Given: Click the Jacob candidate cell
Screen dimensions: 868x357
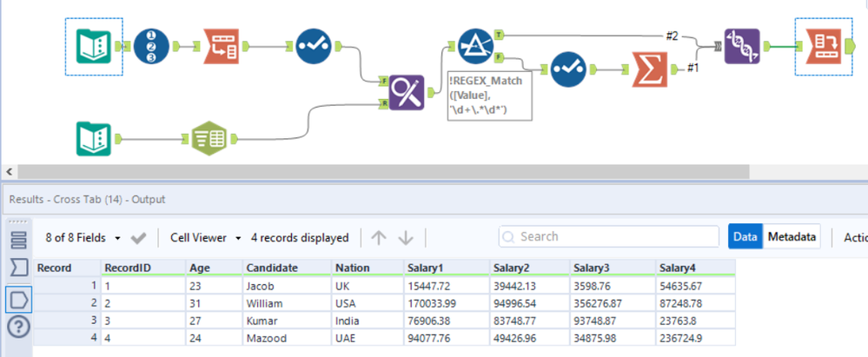Looking at the screenshot, I should (287, 285).
